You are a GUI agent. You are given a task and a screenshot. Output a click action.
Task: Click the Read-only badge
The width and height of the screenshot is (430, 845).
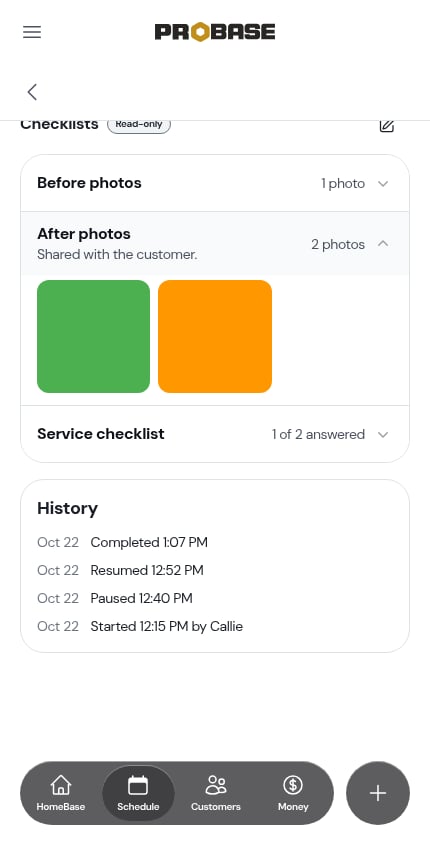click(139, 124)
